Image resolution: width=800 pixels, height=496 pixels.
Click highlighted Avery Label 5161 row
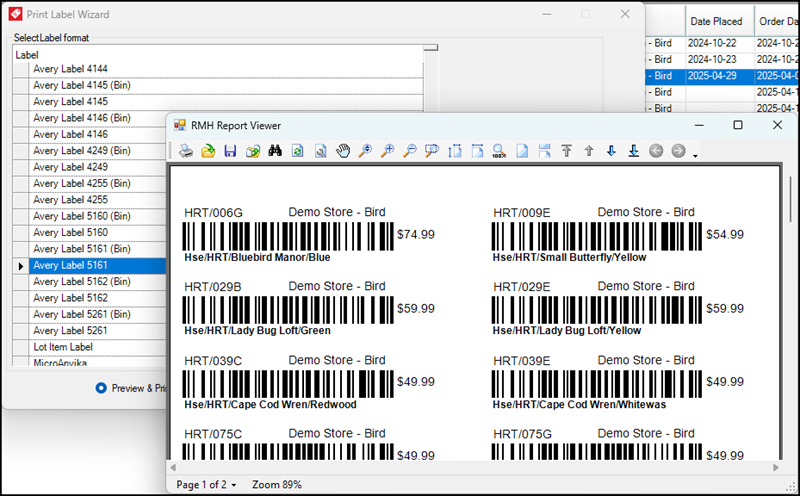click(98, 265)
